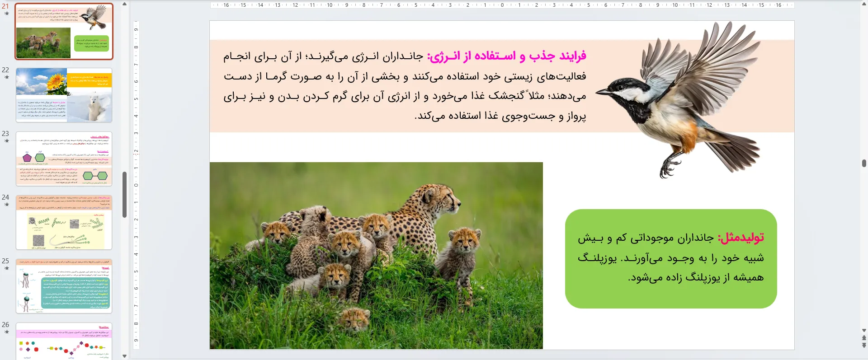Viewport: 868px width, 360px height.
Task: Click the vertical ruler beside the slide
Action: tap(136, 185)
